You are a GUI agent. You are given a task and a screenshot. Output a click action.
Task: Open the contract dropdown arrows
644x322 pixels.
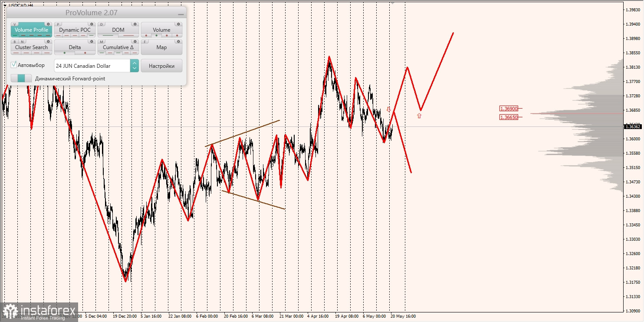coord(135,66)
